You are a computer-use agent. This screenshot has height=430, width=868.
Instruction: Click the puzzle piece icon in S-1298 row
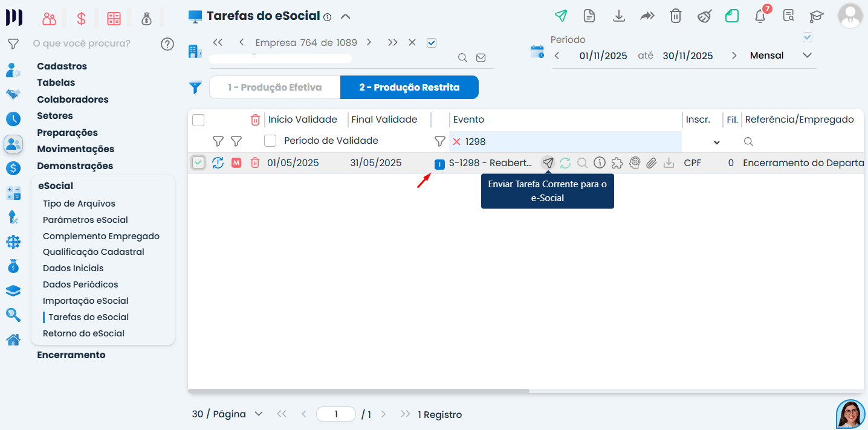click(617, 162)
